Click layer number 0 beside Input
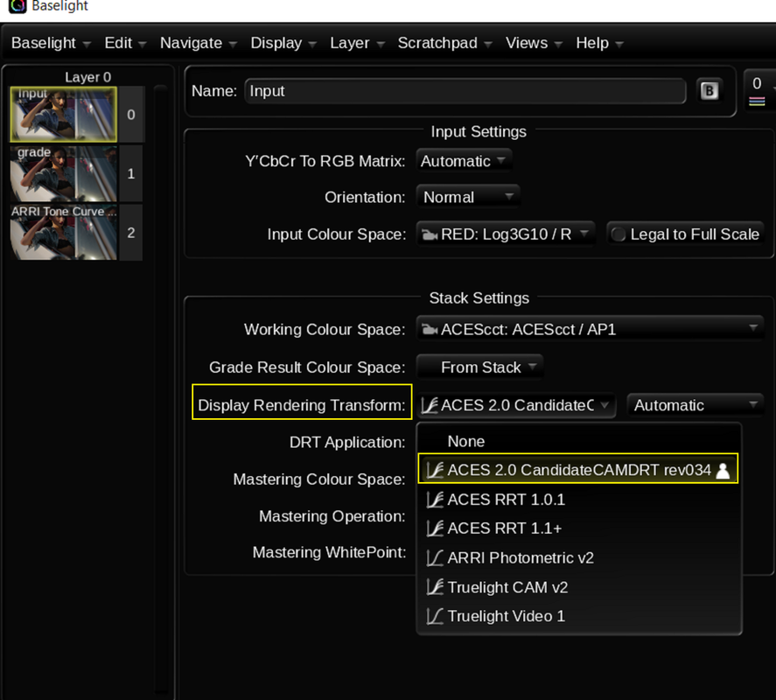776x700 pixels. coord(131,115)
